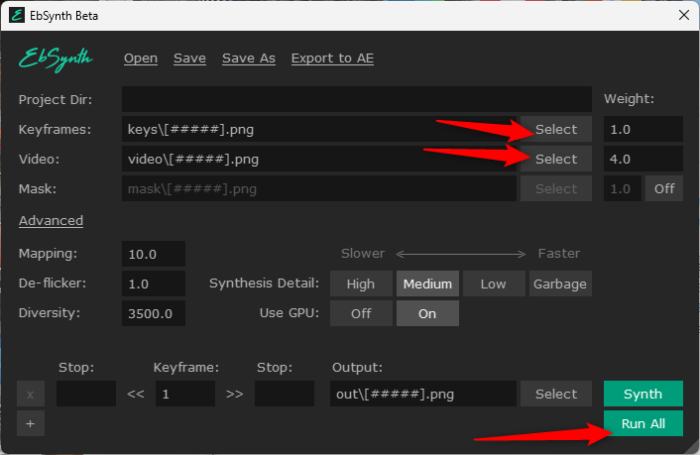Turn Use GPU Off
The width and height of the screenshot is (700, 455).
[361, 313]
